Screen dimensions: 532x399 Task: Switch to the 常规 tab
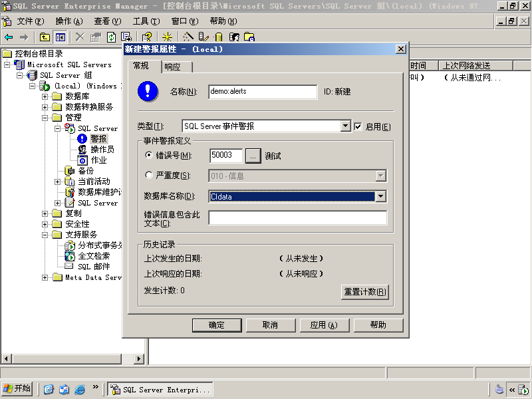pyautogui.click(x=144, y=66)
